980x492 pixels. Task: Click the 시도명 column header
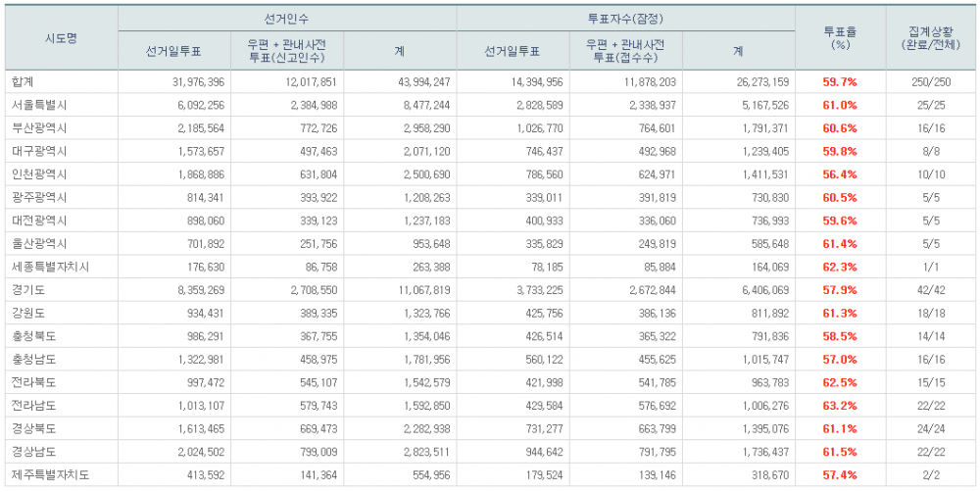coord(61,38)
